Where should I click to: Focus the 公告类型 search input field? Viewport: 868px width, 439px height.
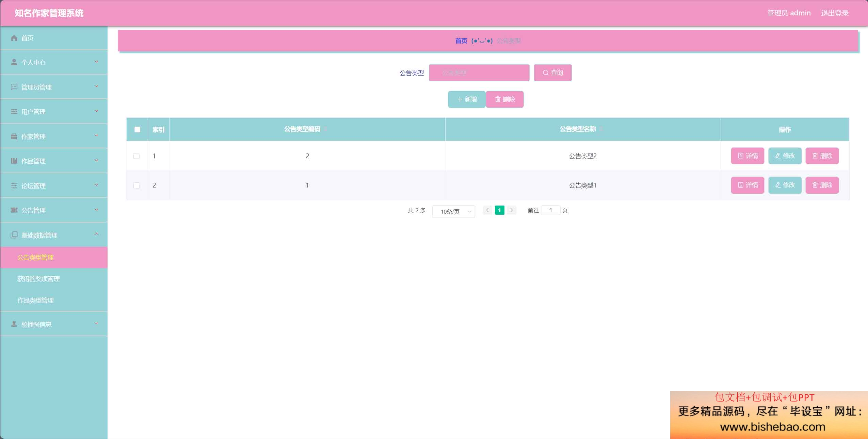coord(479,73)
